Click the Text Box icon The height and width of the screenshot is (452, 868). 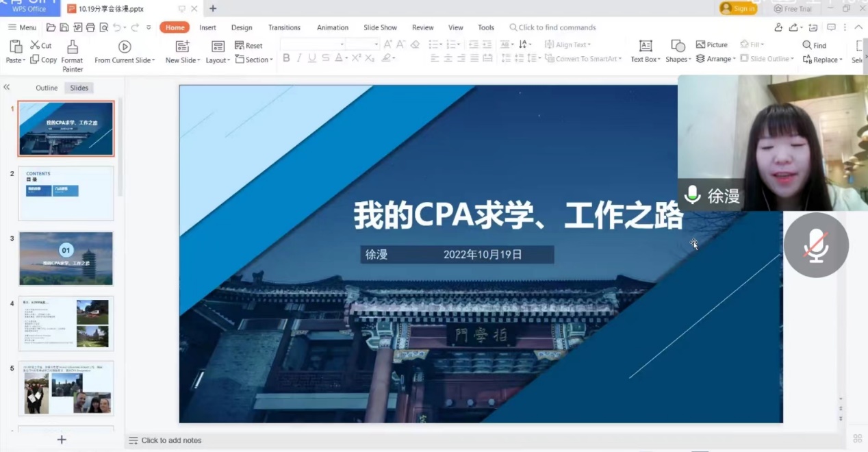(646, 46)
